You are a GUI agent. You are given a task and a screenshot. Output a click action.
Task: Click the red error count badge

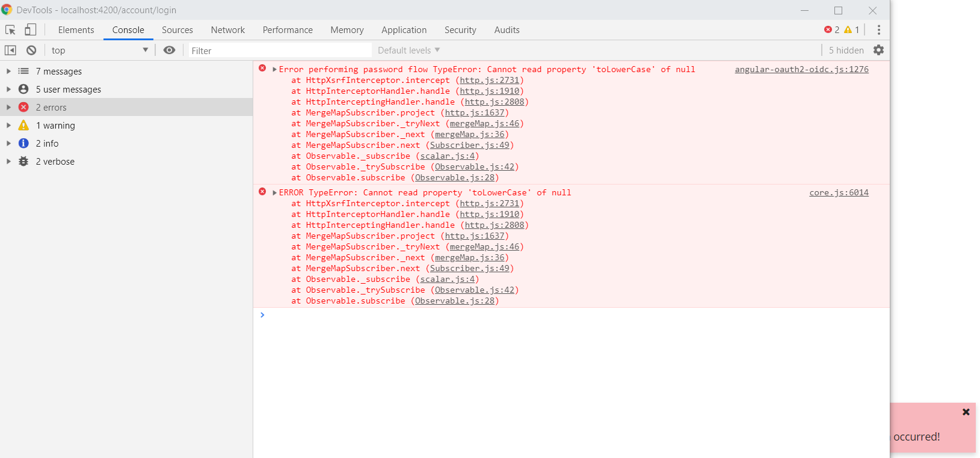tap(832, 29)
